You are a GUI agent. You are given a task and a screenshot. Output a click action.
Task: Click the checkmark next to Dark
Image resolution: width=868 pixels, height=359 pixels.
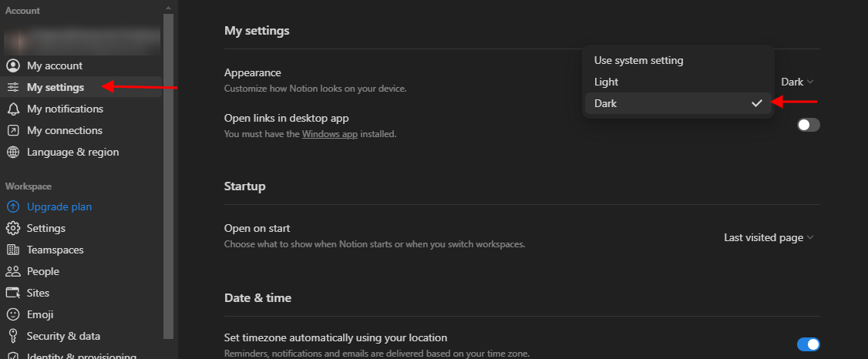pos(757,103)
